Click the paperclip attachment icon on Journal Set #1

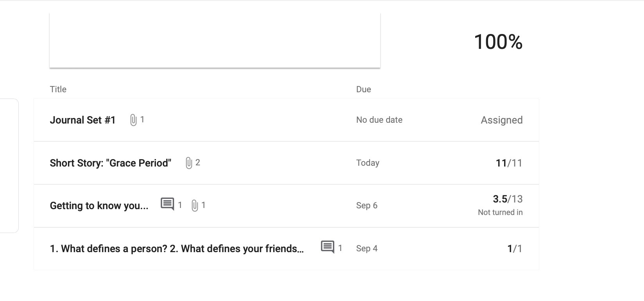[133, 120]
